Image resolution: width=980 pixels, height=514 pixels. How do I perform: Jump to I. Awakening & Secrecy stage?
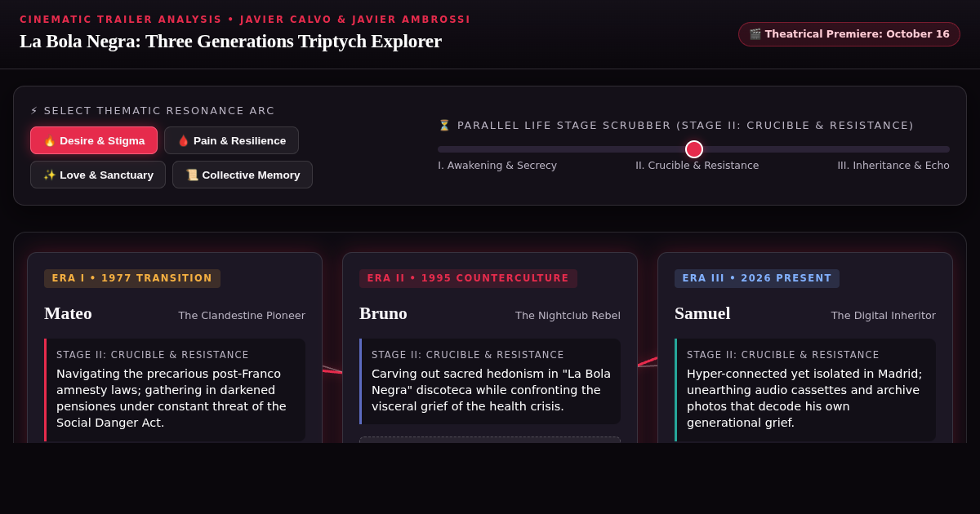(x=497, y=165)
